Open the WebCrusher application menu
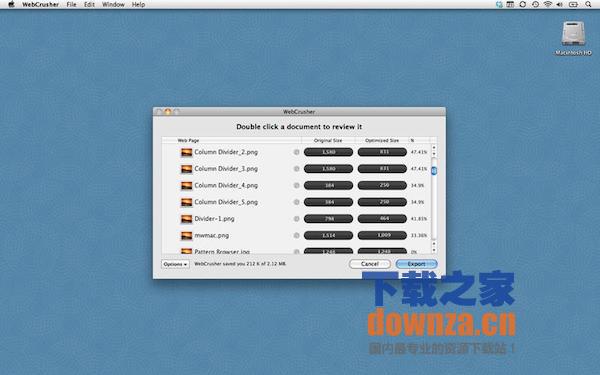The width and height of the screenshot is (600, 375). click(41, 5)
